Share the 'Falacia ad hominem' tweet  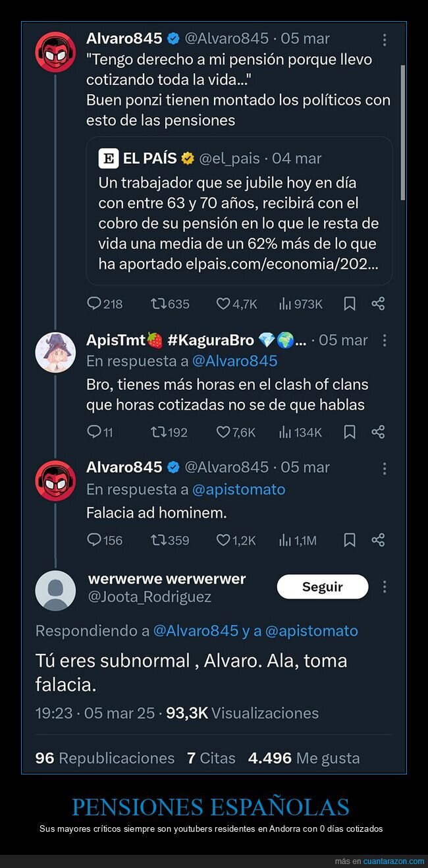click(378, 540)
